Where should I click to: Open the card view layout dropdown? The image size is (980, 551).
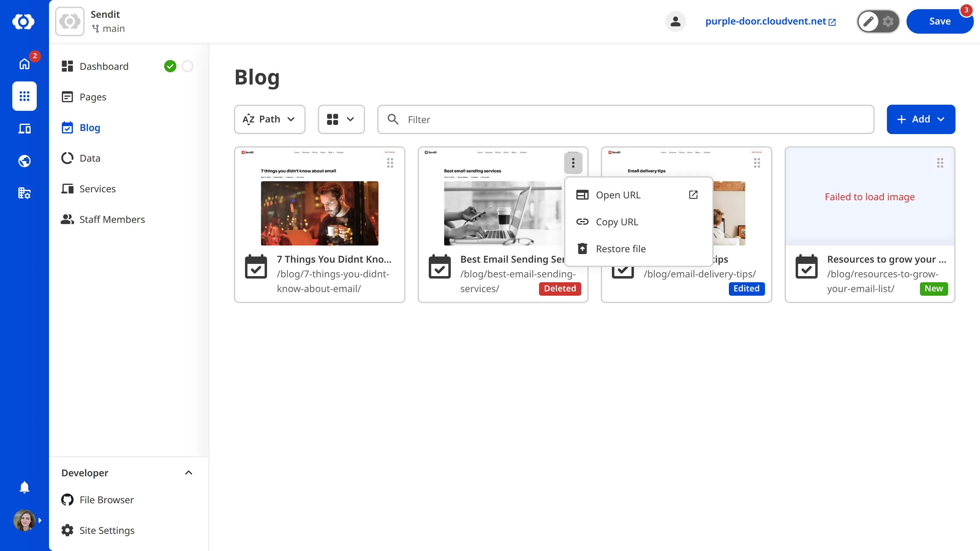(341, 119)
